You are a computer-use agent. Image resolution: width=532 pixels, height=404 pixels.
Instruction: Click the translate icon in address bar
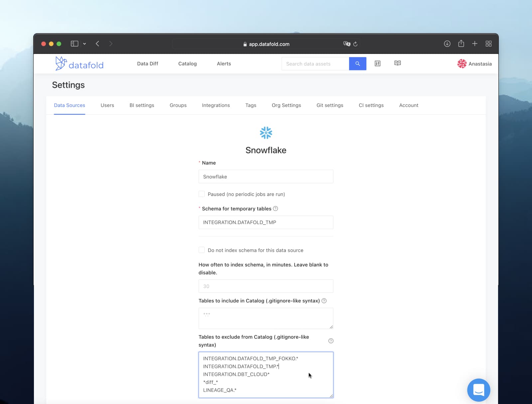tap(347, 44)
